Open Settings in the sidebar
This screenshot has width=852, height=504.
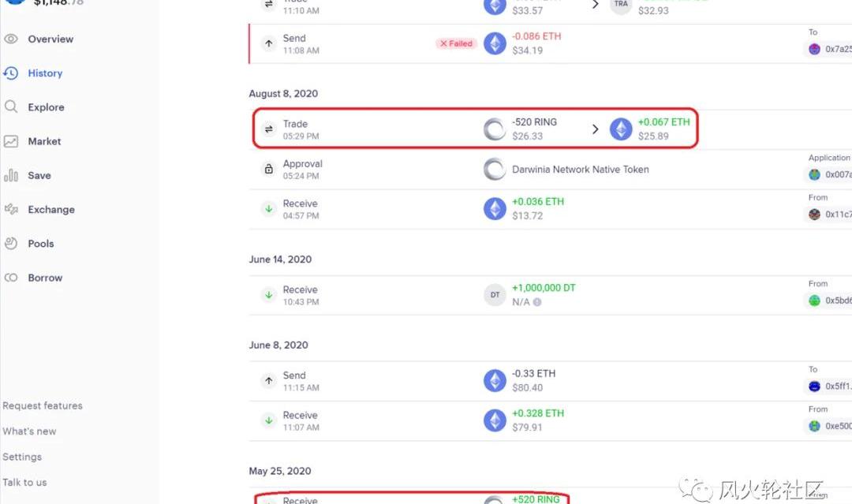(22, 457)
